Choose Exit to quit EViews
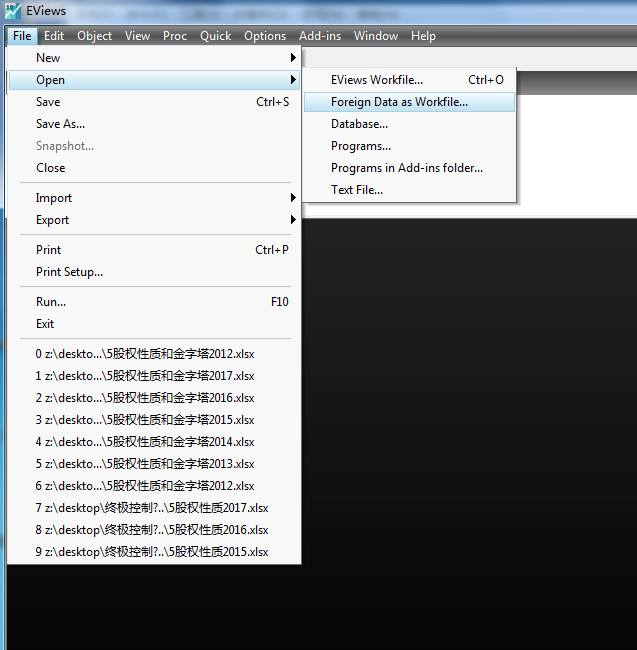This screenshot has height=650, width=637. click(154, 324)
